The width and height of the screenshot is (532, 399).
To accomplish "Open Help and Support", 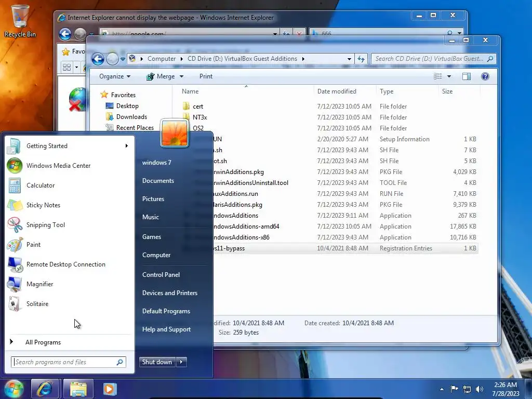I will (166, 329).
